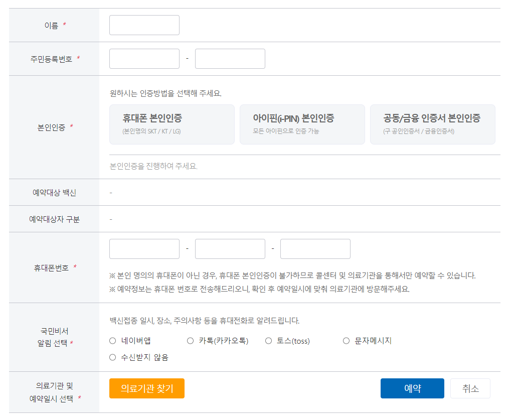Click the middle 휴대폰번호 input box
This screenshot has width=514, height=420.
(x=230, y=249)
